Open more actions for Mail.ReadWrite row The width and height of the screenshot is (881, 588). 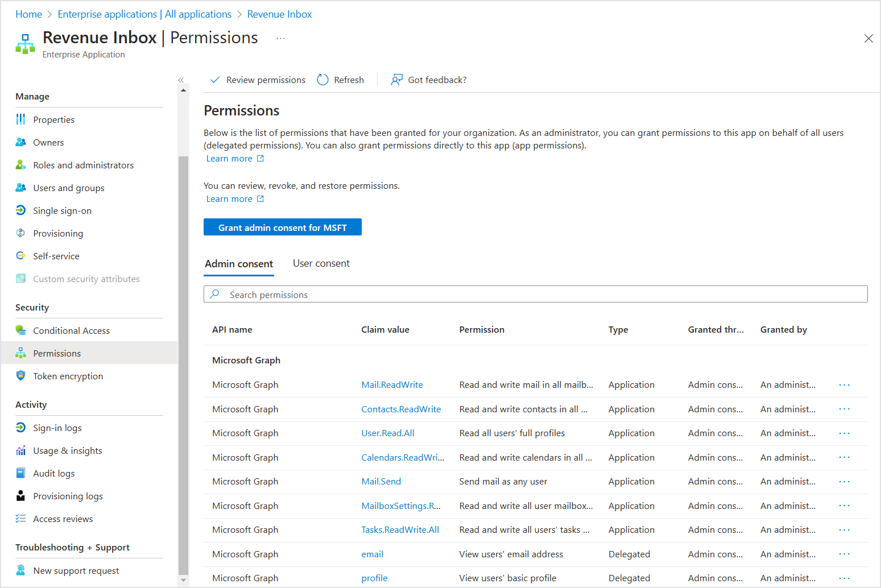[845, 385]
